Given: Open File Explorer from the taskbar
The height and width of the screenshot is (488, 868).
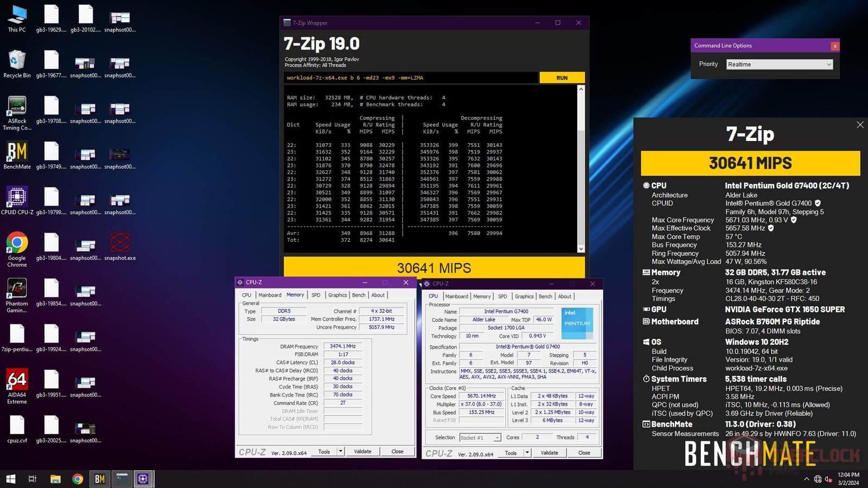Looking at the screenshot, I should (55, 479).
